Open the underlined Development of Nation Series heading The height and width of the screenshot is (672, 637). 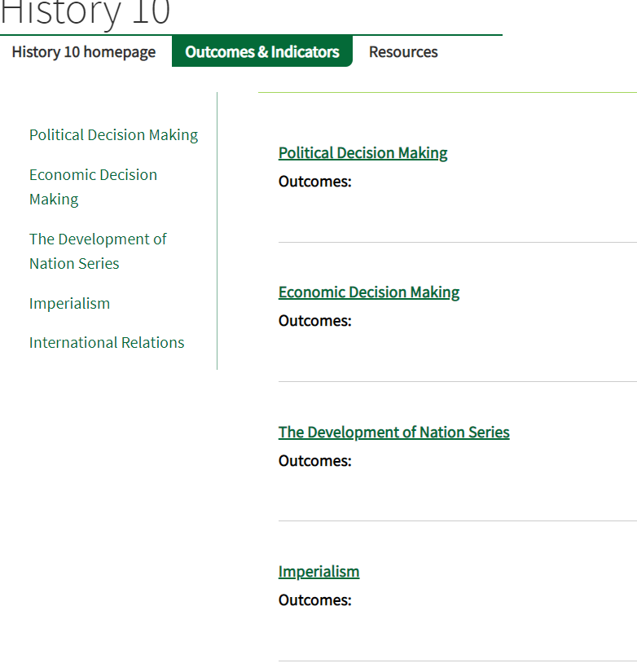click(x=394, y=433)
